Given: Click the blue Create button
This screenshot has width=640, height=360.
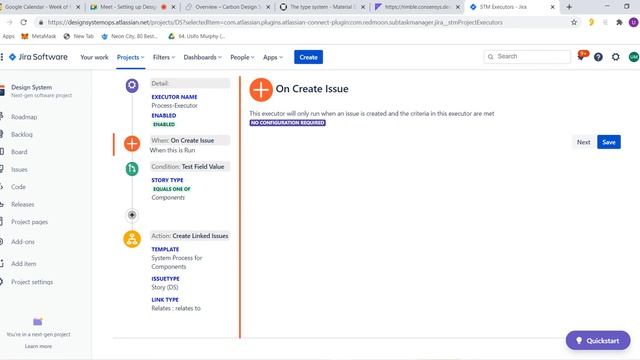Looking at the screenshot, I should [x=309, y=57].
